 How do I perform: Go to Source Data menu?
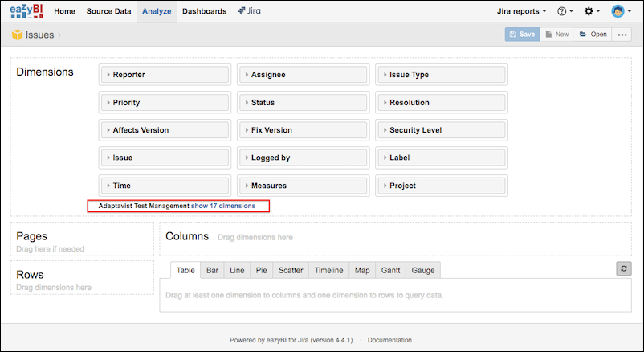110,12
